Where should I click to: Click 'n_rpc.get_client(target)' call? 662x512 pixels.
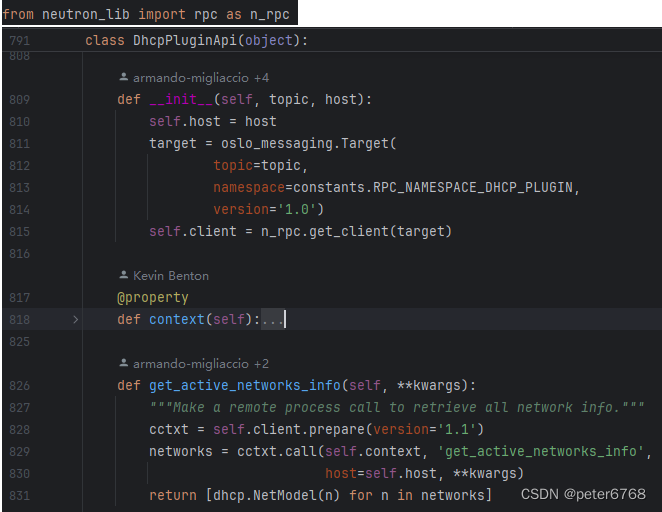click(x=356, y=231)
